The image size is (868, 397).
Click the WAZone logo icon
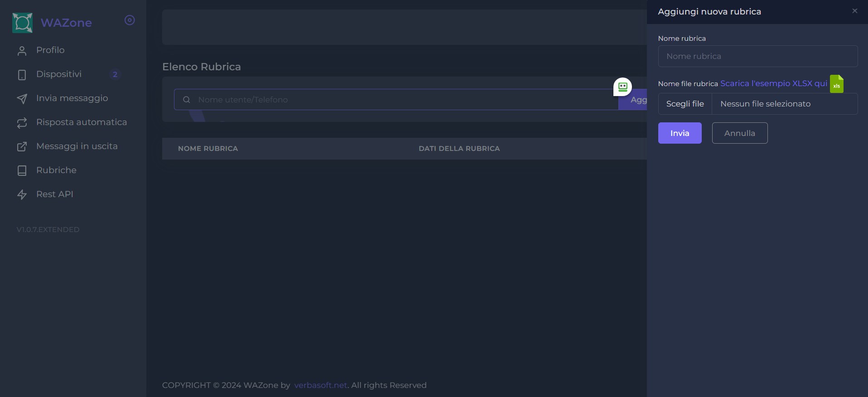22,23
